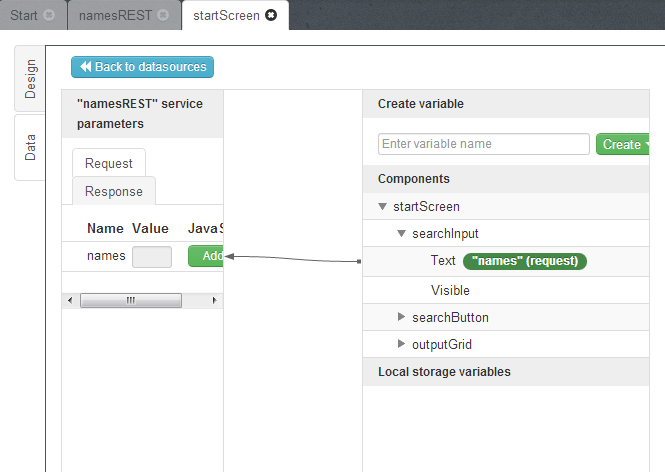This screenshot has width=665, height=472.
Task: Collapse the startScreen tree node
Action: coord(383,207)
